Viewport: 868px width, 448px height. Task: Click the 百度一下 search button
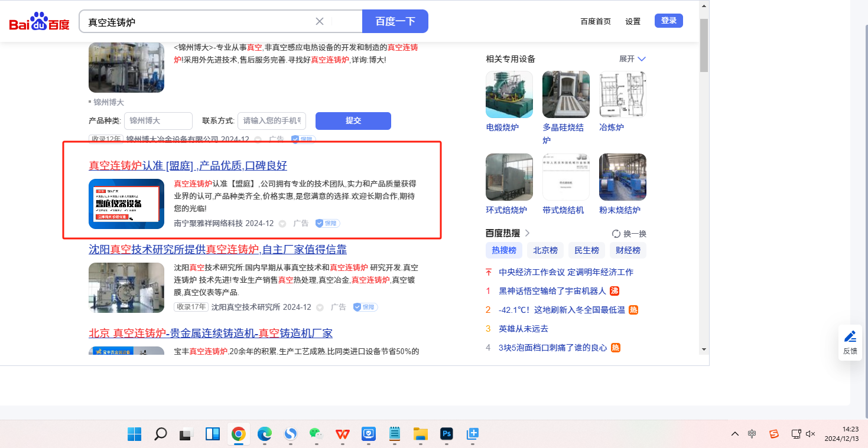tap(395, 21)
